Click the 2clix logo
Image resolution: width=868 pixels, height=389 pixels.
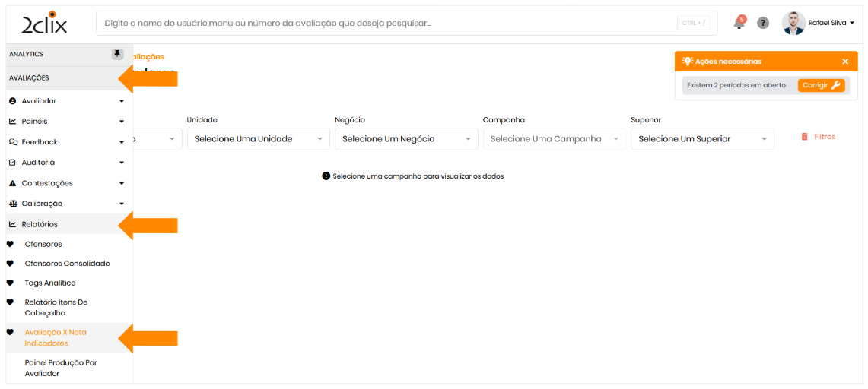(44, 24)
